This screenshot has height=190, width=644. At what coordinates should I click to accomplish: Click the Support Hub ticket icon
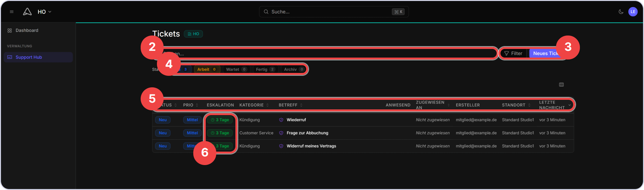10,57
